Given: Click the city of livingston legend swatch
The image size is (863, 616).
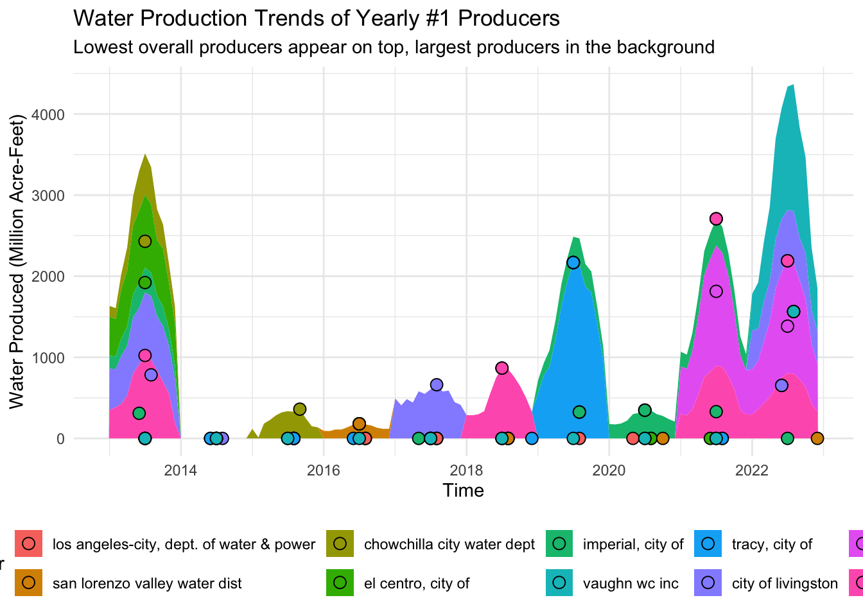Looking at the screenshot, I should coord(708,583).
